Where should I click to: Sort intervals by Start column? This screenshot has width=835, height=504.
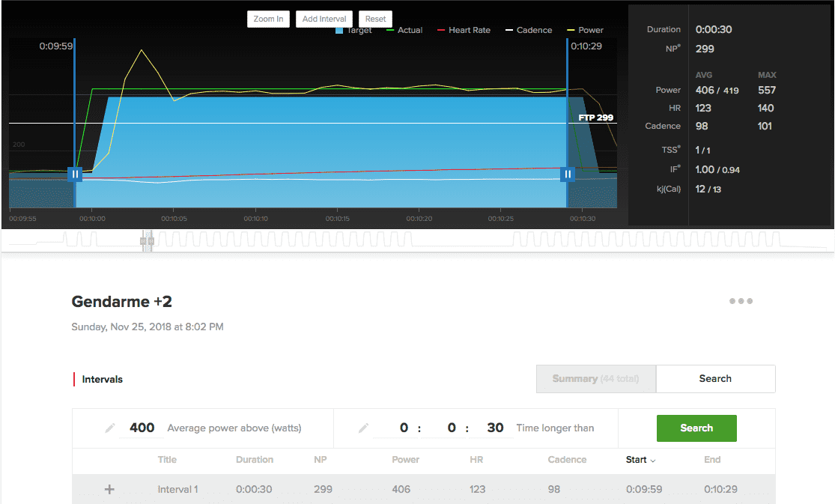click(640, 460)
